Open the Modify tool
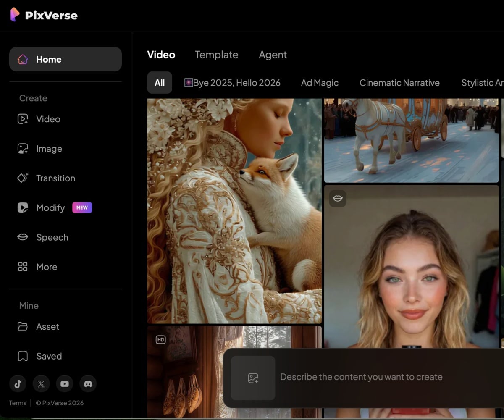Screen dimensions: 504x420 (41, 208)
